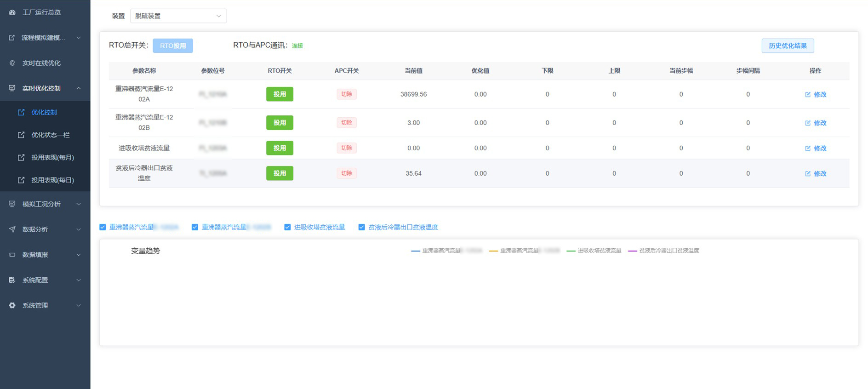Expand 系统管理 menu chevron

79,305
